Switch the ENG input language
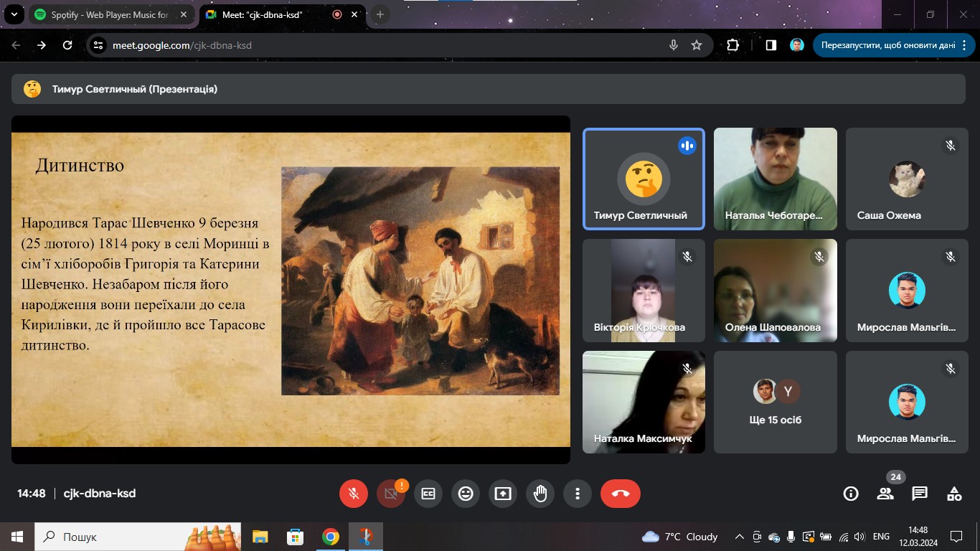The height and width of the screenshot is (551, 980). tap(881, 537)
